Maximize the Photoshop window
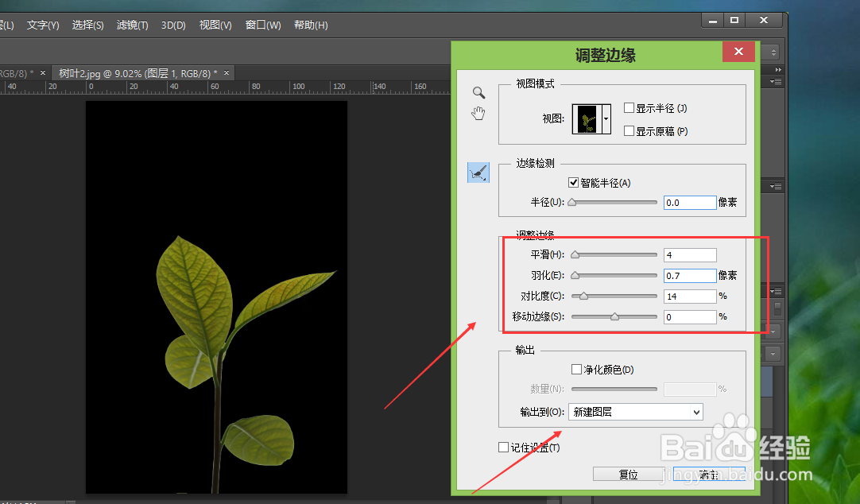 pos(734,21)
